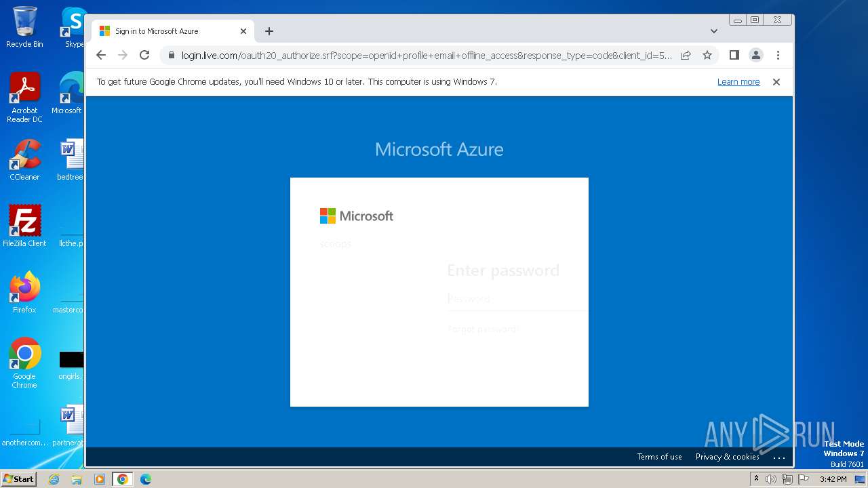Open volume control in system tray
Viewport: 868px width, 488px height.
[771, 479]
